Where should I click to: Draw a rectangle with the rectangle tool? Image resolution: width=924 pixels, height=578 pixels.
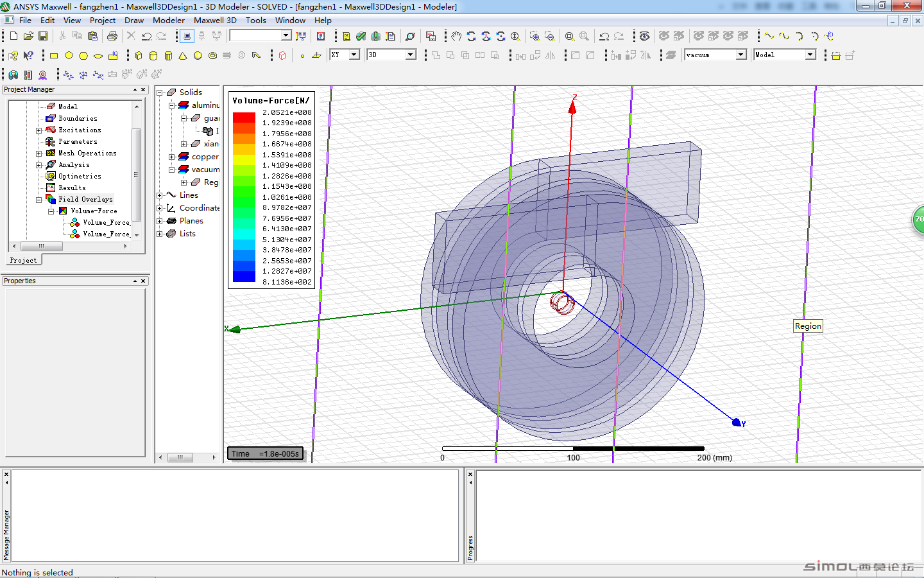coord(54,55)
